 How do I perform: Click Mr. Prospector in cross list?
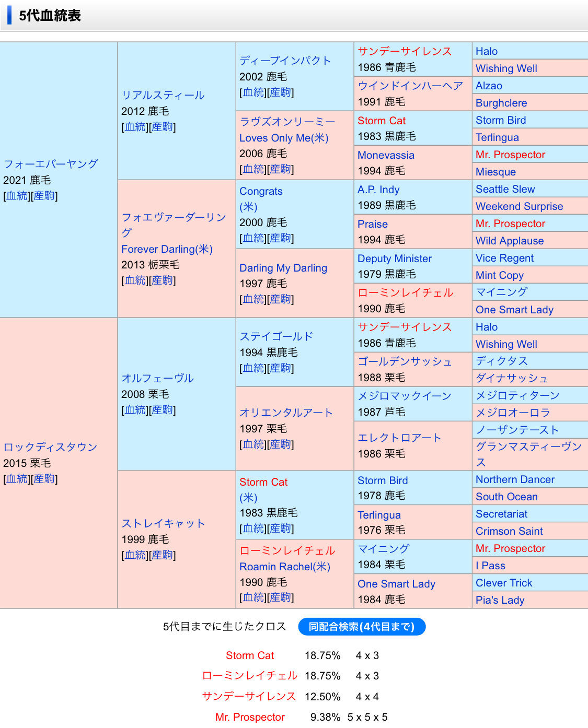point(250,717)
